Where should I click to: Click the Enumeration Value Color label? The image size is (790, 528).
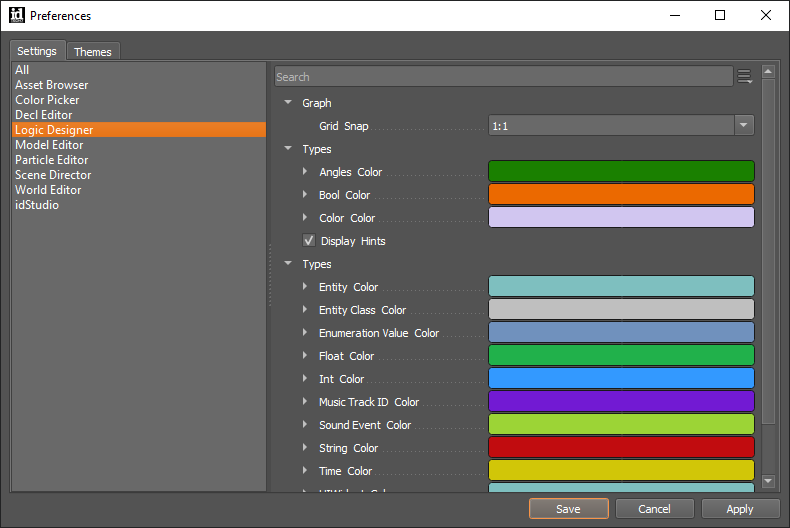[379, 333]
